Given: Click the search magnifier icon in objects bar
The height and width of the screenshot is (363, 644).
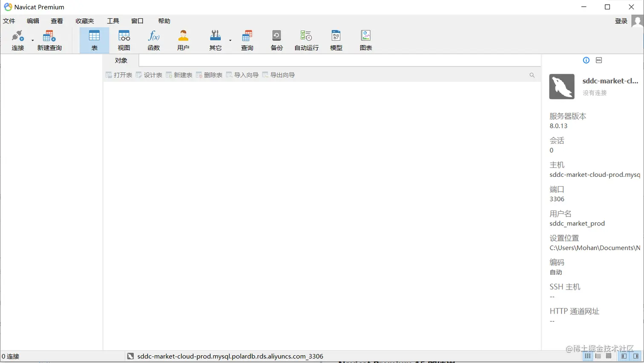Looking at the screenshot, I should point(532,75).
